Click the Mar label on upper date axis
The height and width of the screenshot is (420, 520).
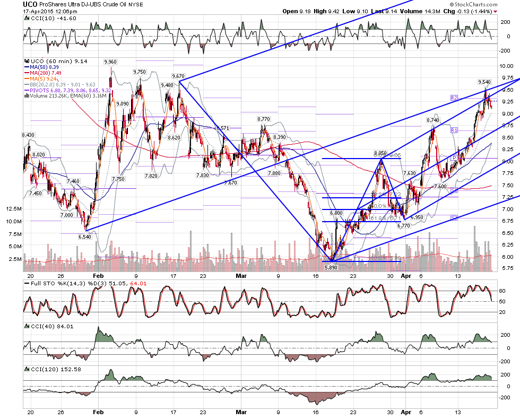241,276
